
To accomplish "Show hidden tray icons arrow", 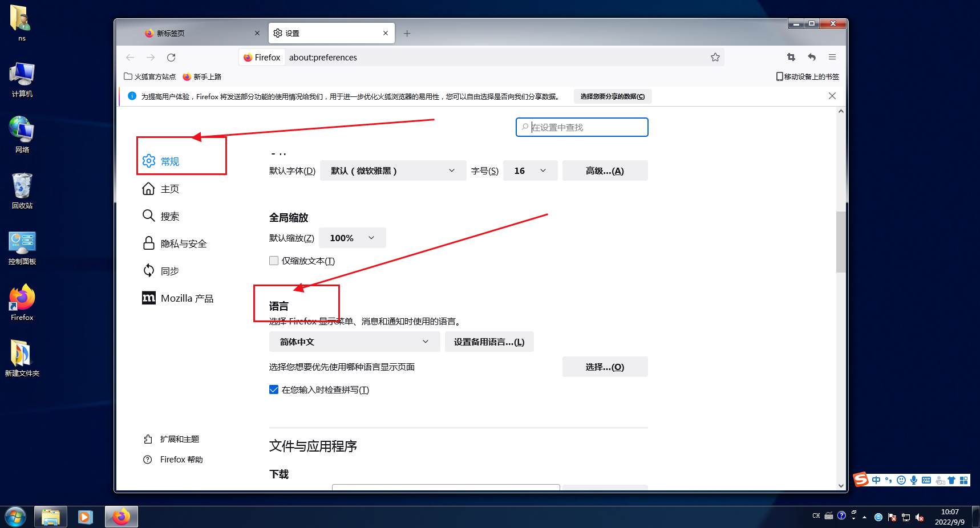I will (865, 517).
